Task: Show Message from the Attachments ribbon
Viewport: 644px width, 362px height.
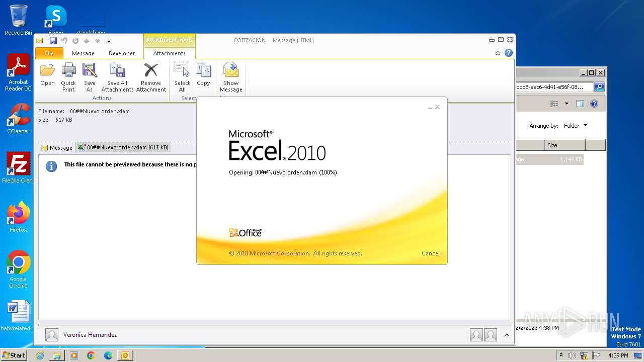Action: click(231, 77)
